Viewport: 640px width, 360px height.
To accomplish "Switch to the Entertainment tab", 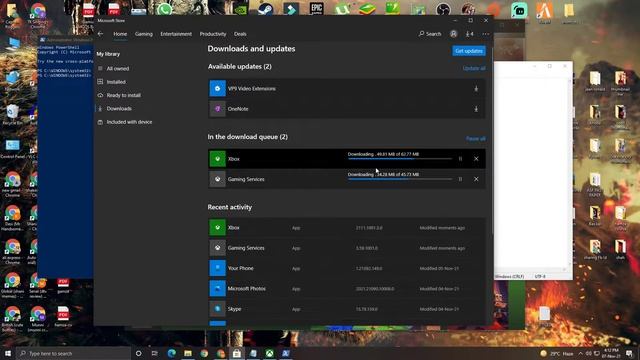I will 176,34.
